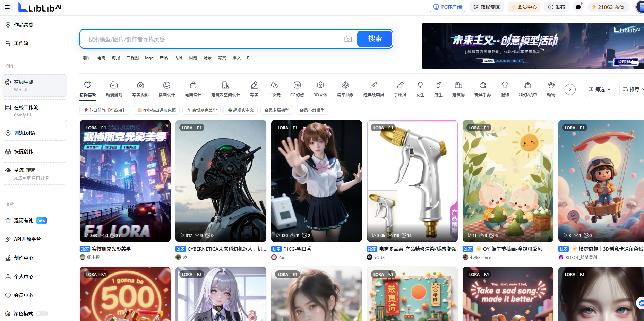Select the 经典绘画风 brush category icon
The width and height of the screenshot is (644, 321).
[x=374, y=85]
